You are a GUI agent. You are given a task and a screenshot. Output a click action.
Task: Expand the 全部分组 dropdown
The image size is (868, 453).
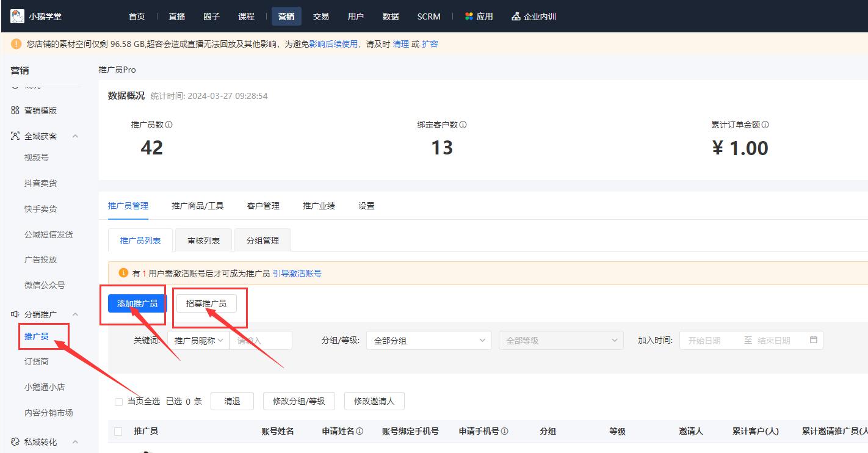[x=429, y=341]
